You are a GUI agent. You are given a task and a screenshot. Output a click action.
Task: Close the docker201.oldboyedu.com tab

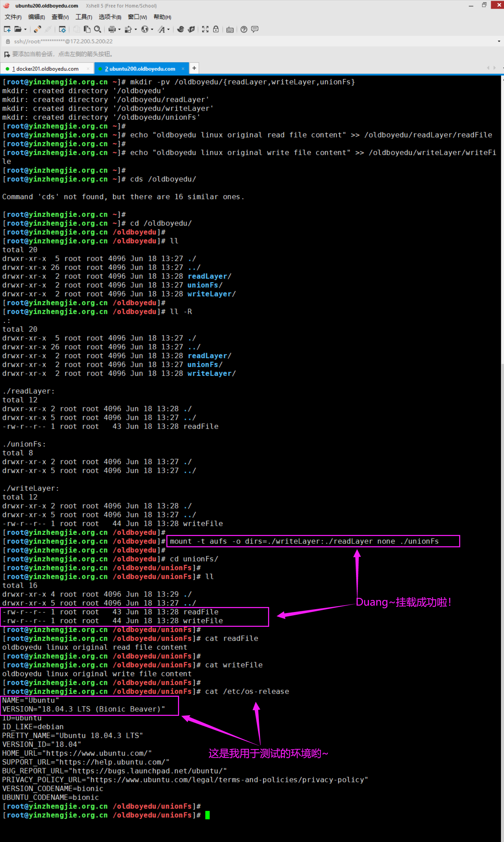88,69
